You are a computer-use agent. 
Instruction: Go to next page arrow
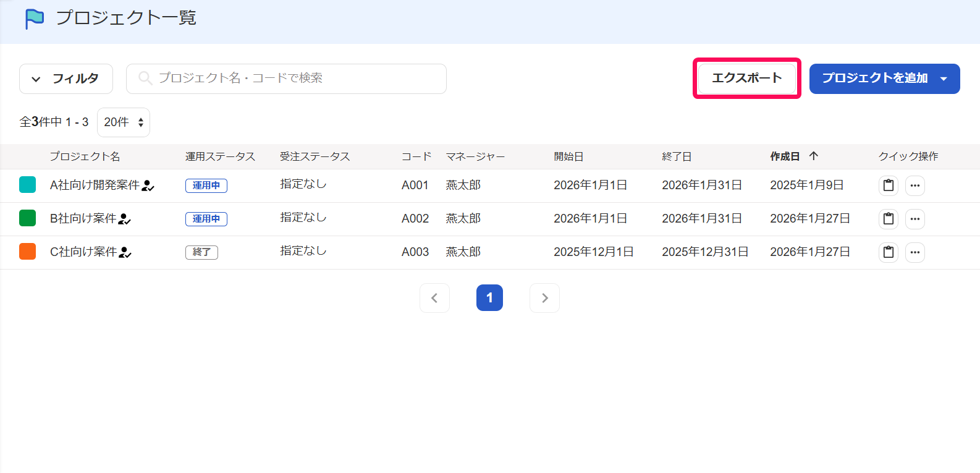click(x=544, y=298)
